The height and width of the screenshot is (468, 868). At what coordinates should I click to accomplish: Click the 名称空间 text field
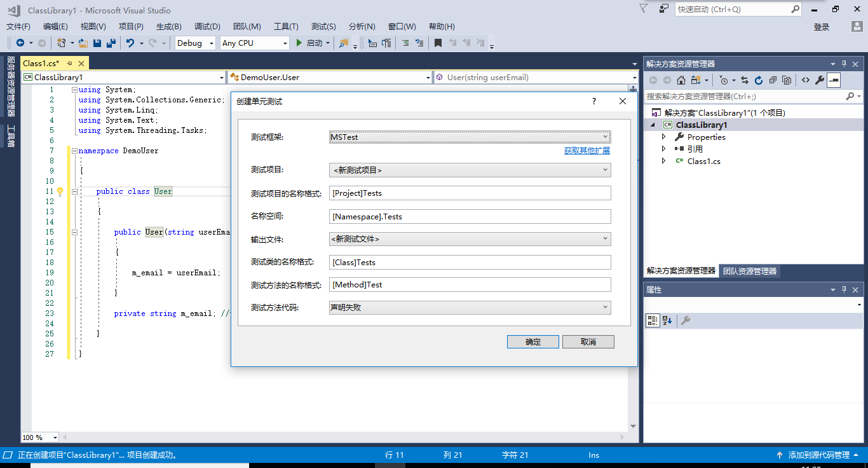[470, 217]
